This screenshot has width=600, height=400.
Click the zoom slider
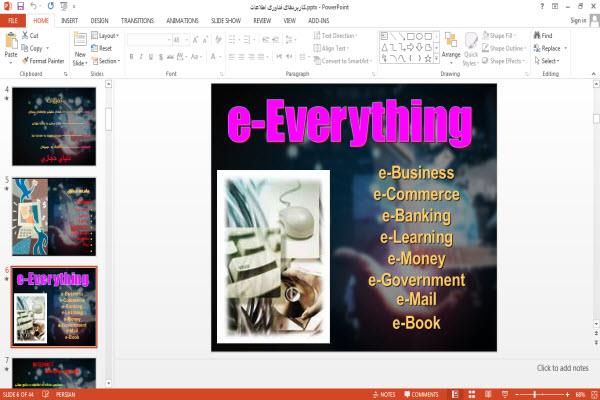point(543,394)
